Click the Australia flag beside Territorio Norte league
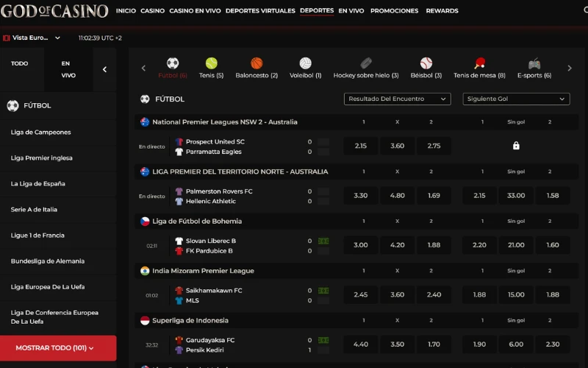 point(145,171)
